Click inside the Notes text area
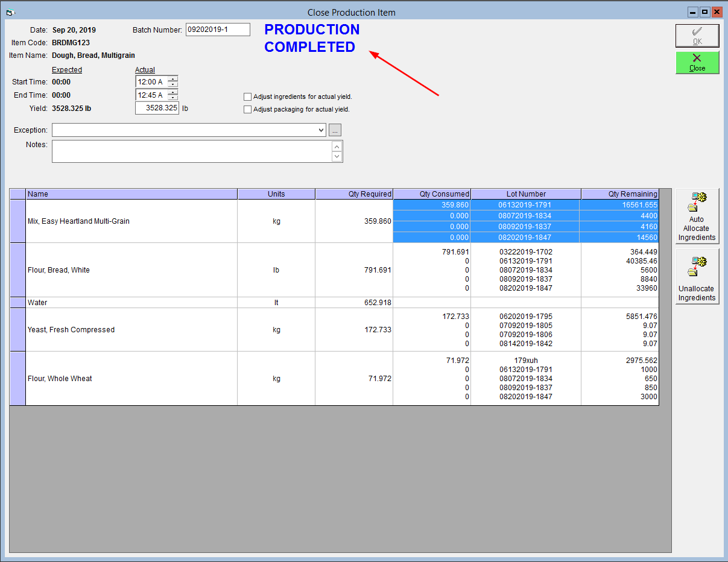Image resolution: width=728 pixels, height=562 pixels. pyautogui.click(x=192, y=151)
